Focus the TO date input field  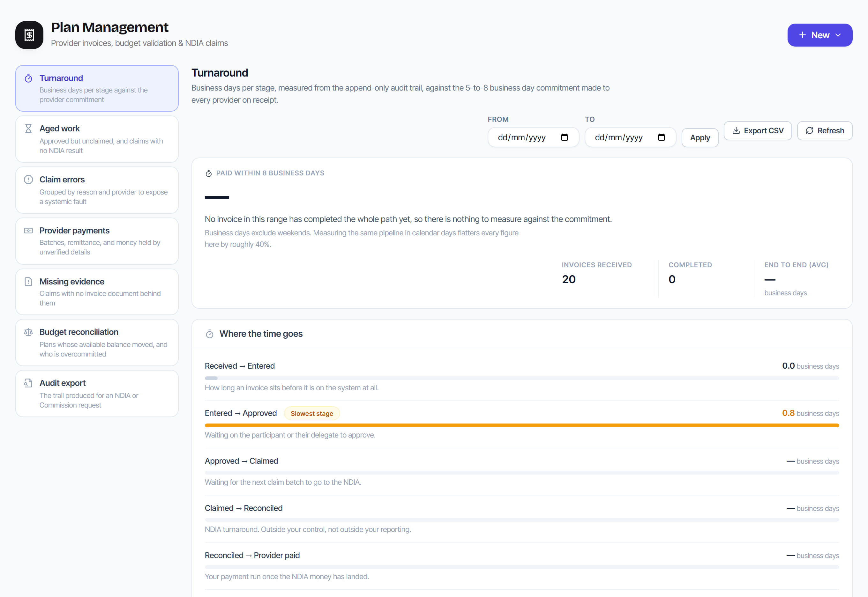click(x=630, y=137)
